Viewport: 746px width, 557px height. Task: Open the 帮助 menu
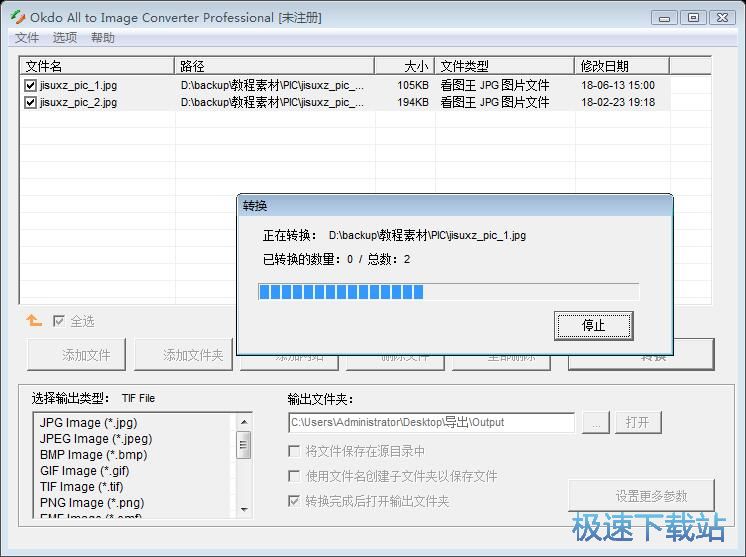(103, 38)
